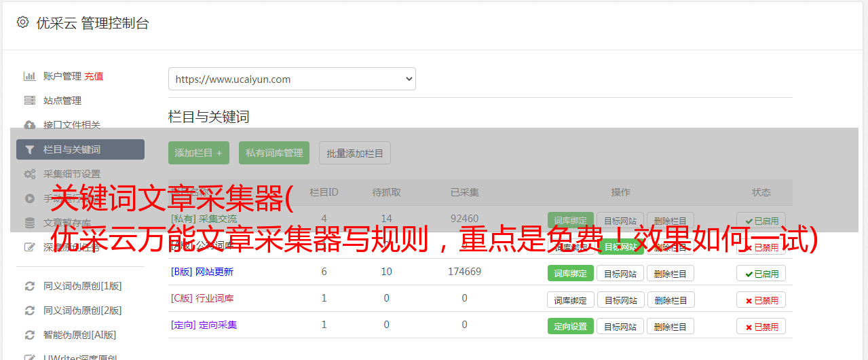Click 词库绑定 in the 采集交流 row
Screen dimensions: 868x360
pos(571,221)
